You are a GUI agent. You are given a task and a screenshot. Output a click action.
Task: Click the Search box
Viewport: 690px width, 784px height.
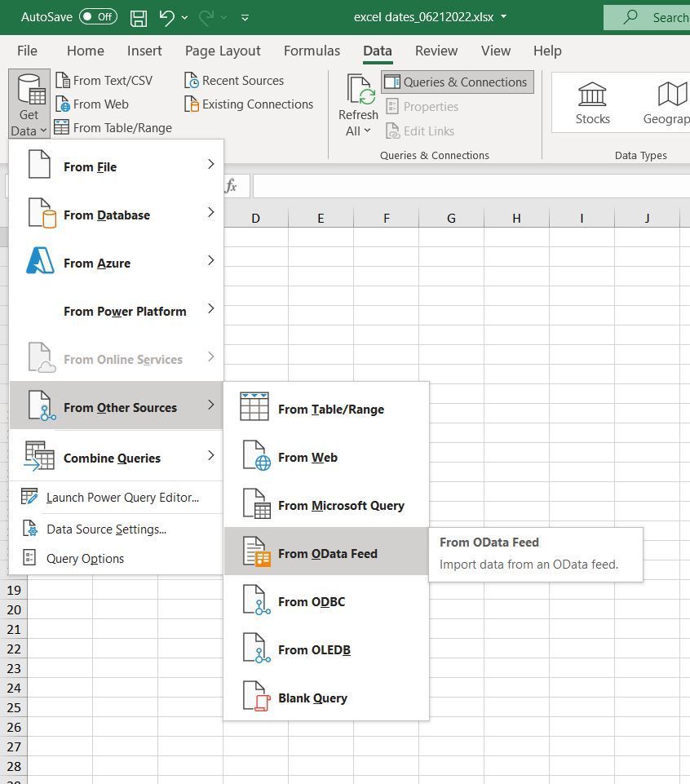coord(647,17)
